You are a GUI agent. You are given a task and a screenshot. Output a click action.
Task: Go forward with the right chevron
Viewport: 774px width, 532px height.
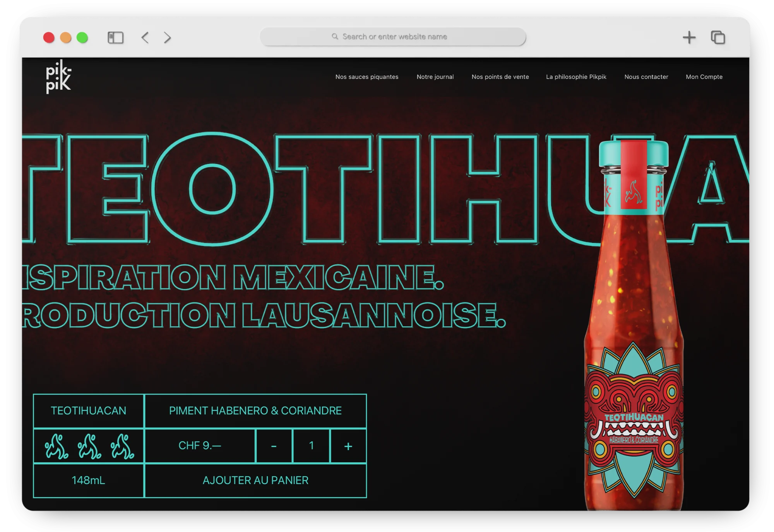[167, 38]
